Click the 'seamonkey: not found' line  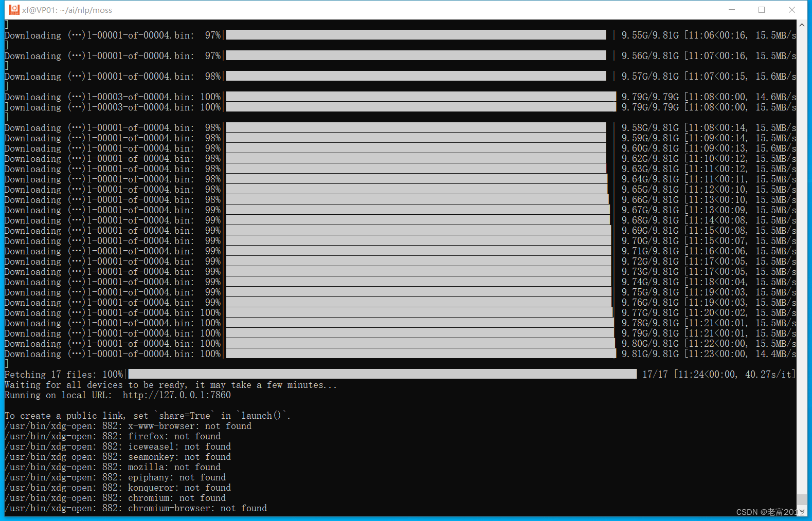[x=118, y=457]
